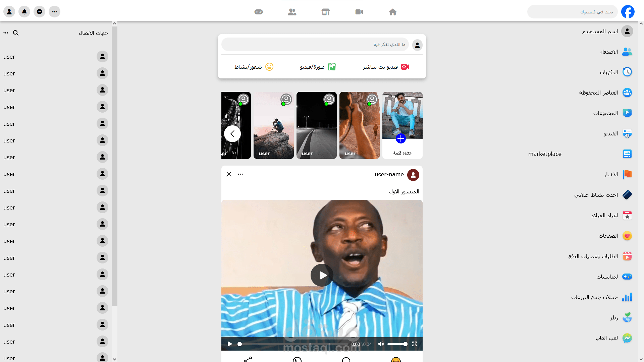The width and height of the screenshot is (644, 362).
Task: Open the story with the hand holding camera
Action: point(360,125)
